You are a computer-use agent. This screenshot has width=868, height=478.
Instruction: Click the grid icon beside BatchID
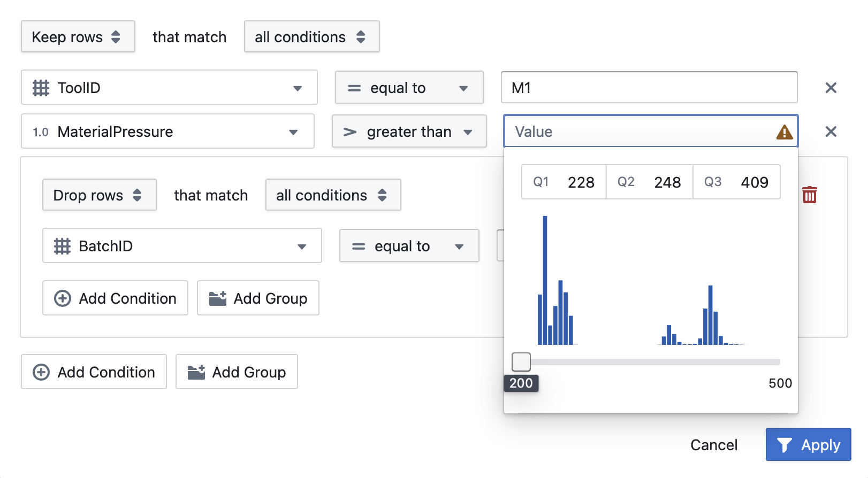coord(64,246)
